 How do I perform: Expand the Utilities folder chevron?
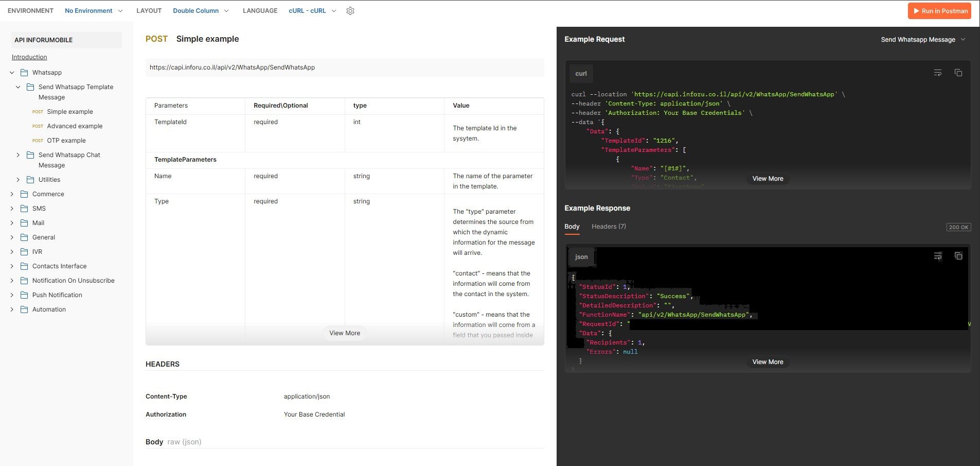(18, 180)
